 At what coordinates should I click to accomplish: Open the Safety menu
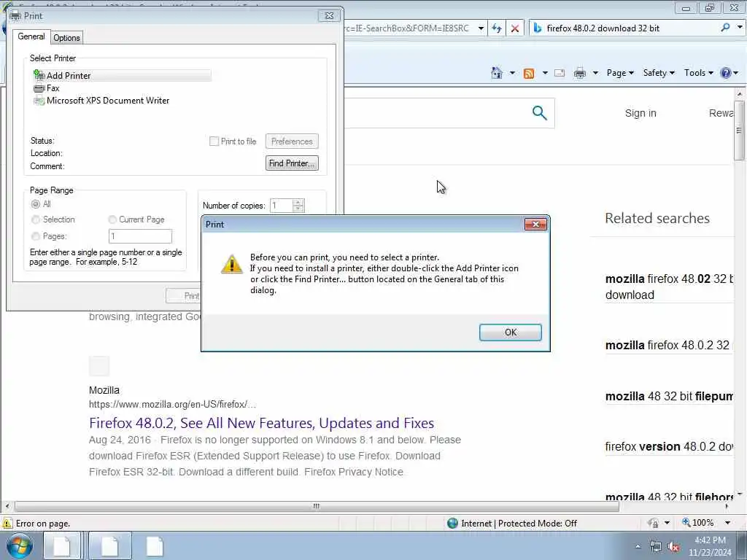coord(659,73)
